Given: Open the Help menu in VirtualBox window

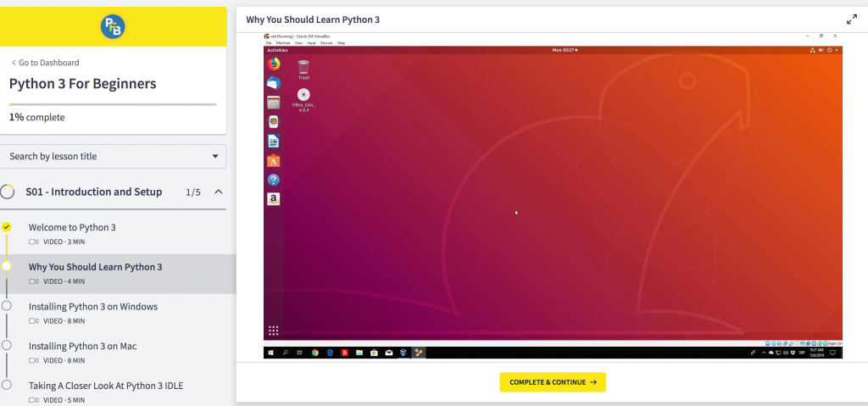Looking at the screenshot, I should [341, 42].
